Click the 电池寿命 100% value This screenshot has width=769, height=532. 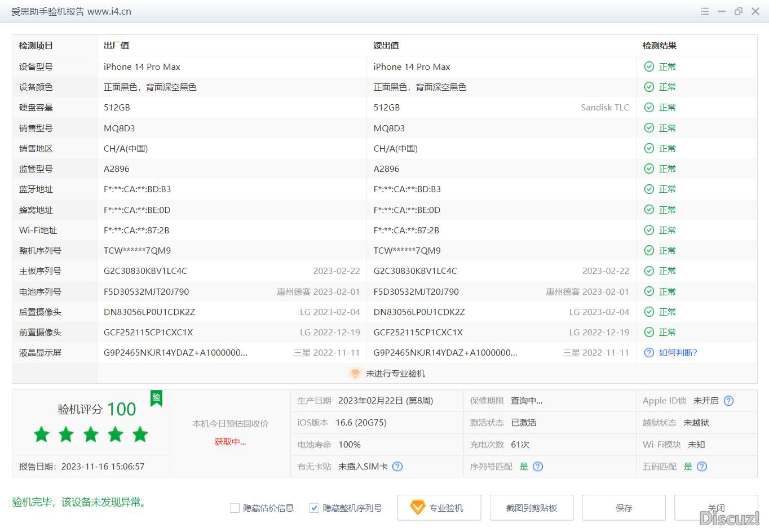click(x=350, y=445)
